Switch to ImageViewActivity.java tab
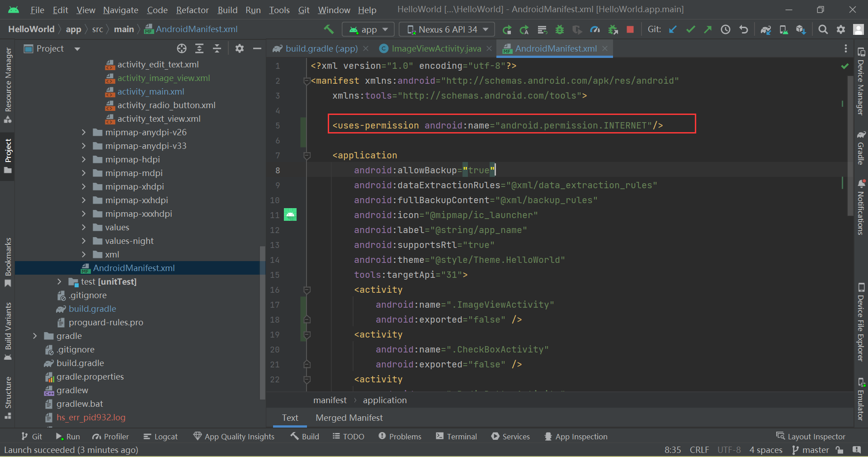This screenshot has height=457, width=868. (x=436, y=48)
